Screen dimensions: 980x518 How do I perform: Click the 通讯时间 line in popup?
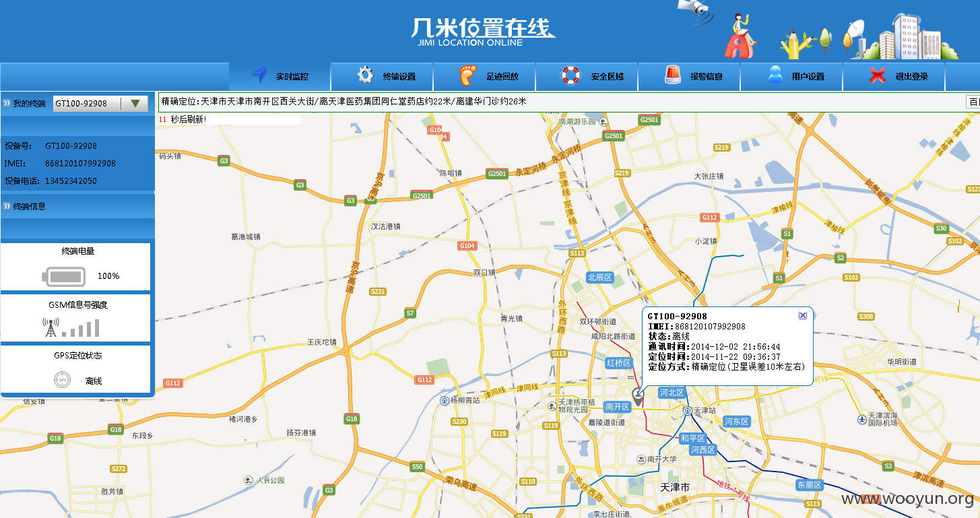pos(714,347)
